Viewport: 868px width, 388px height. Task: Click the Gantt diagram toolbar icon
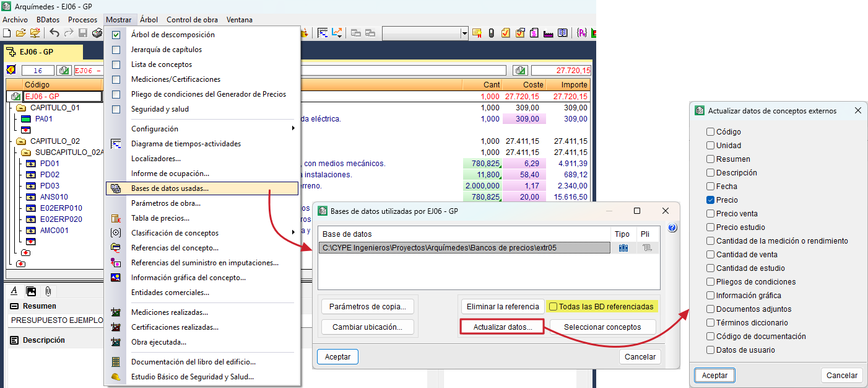tap(323, 33)
